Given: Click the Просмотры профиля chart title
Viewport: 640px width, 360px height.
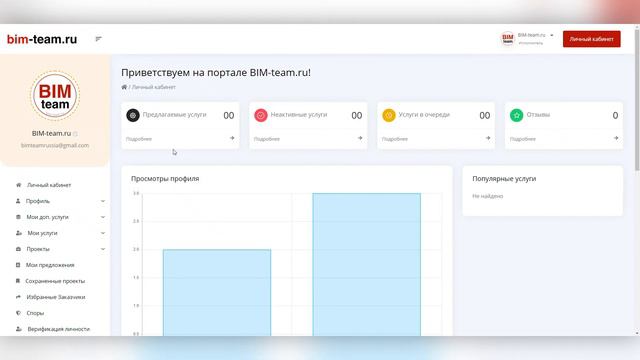Looking at the screenshot, I should pos(165,179).
